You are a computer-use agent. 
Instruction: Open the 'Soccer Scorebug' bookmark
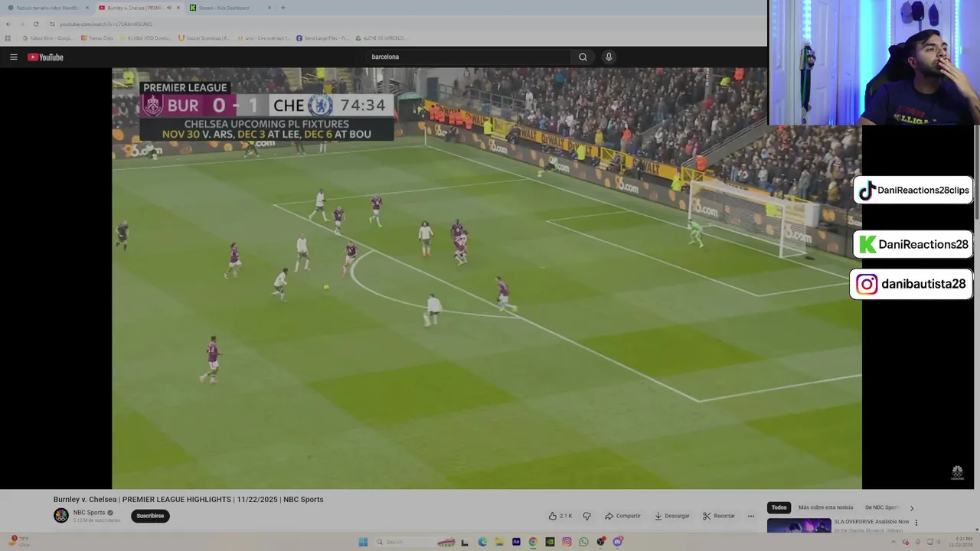click(x=204, y=37)
